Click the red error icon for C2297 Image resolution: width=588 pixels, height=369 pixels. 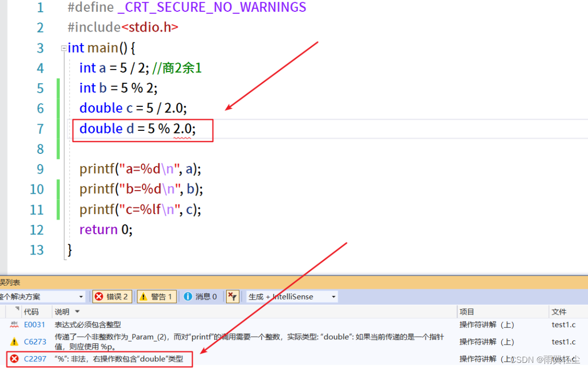coord(14,359)
